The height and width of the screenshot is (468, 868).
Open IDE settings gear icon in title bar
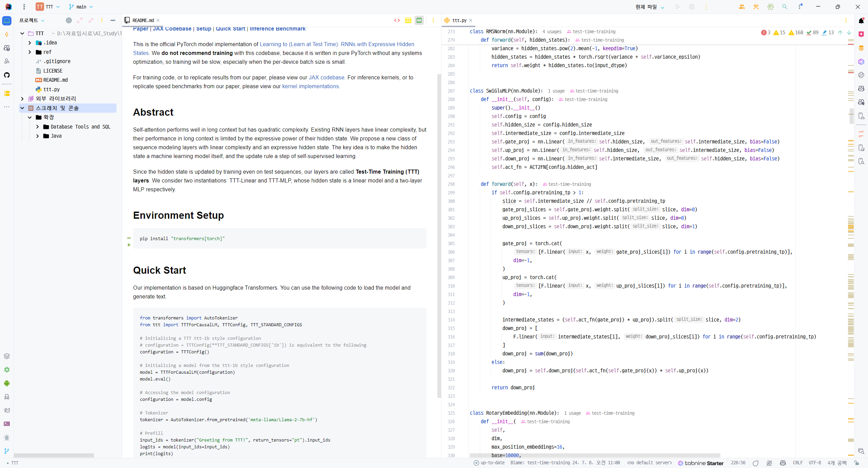800,7
